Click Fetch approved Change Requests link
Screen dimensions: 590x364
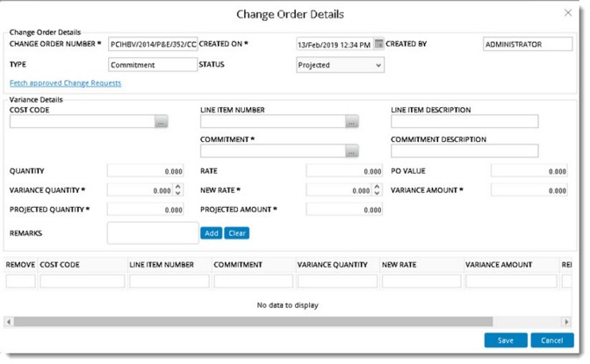(65, 83)
